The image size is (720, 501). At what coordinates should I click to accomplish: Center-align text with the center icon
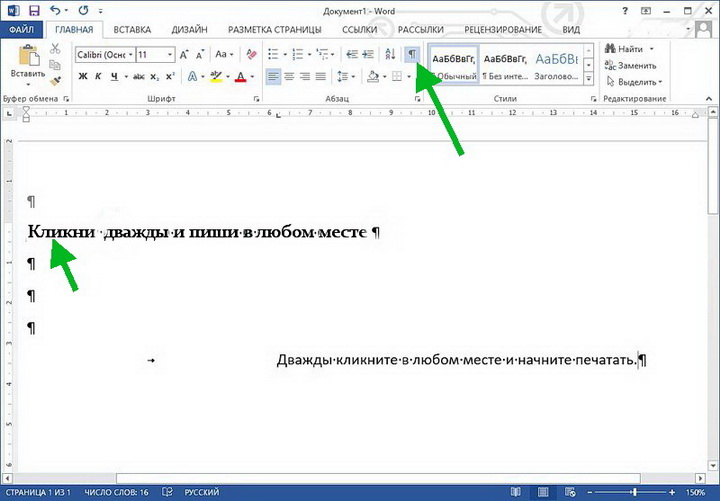(289, 76)
